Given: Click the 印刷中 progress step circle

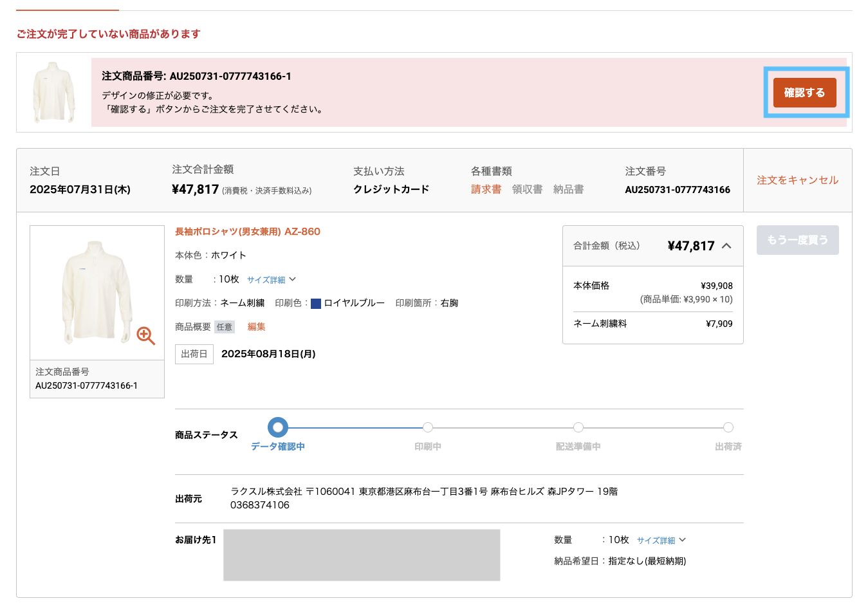Looking at the screenshot, I should [x=428, y=427].
